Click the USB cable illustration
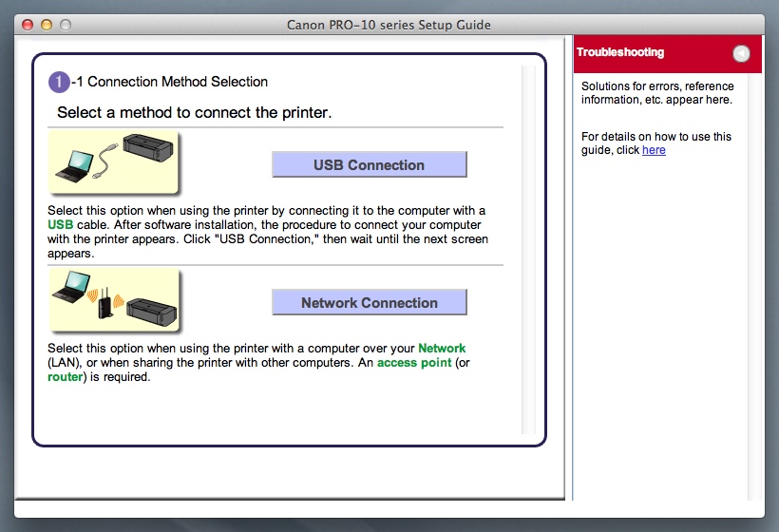The image size is (779, 532). [114, 162]
